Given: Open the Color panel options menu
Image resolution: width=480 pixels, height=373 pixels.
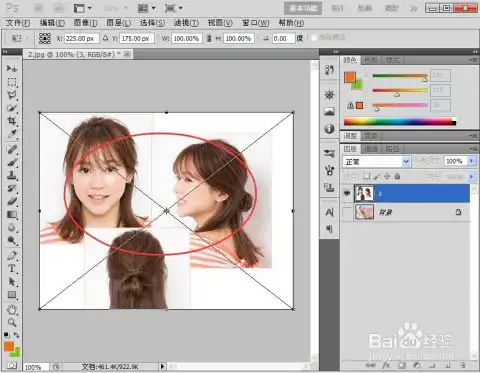Looking at the screenshot, I should tap(473, 60).
